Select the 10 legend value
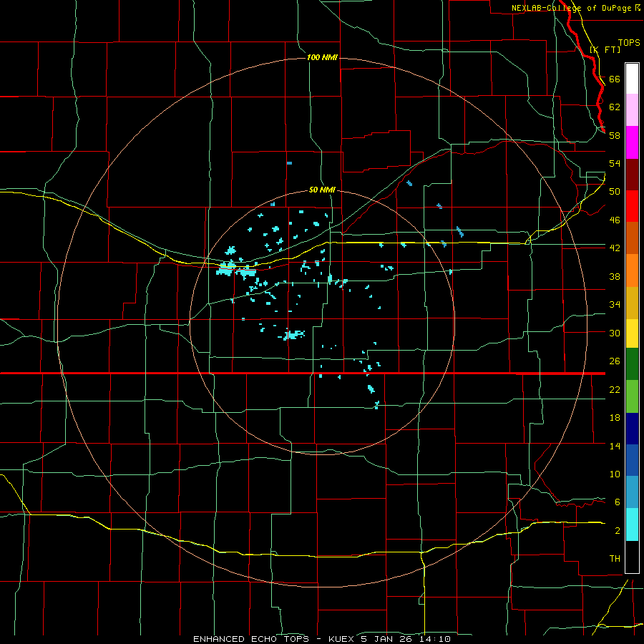The height and width of the screenshot is (644, 644). click(x=615, y=474)
